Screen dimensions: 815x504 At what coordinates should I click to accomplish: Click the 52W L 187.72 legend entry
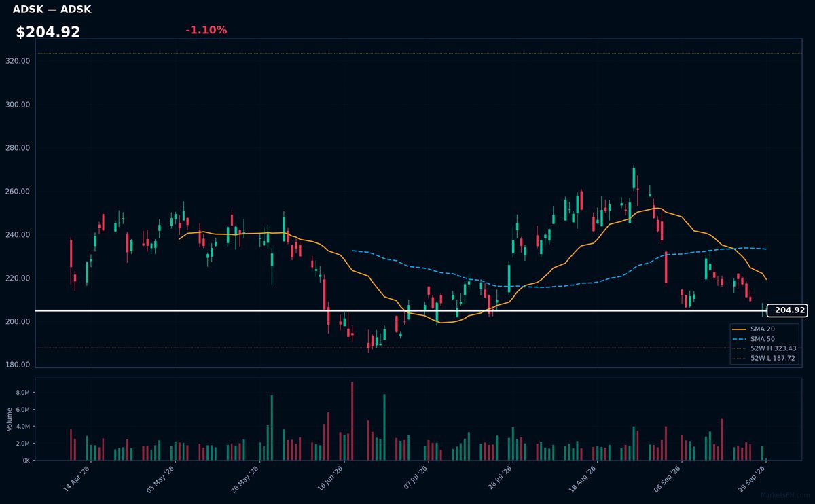click(764, 358)
